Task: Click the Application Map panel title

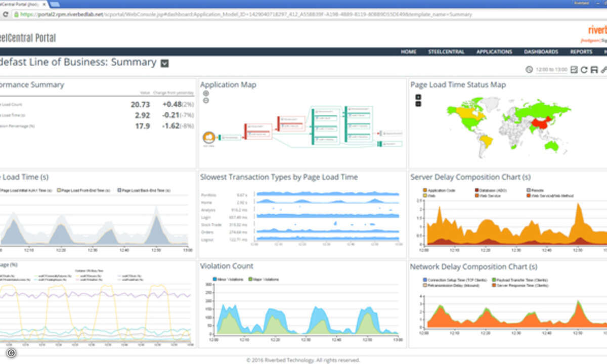Action: point(228,84)
